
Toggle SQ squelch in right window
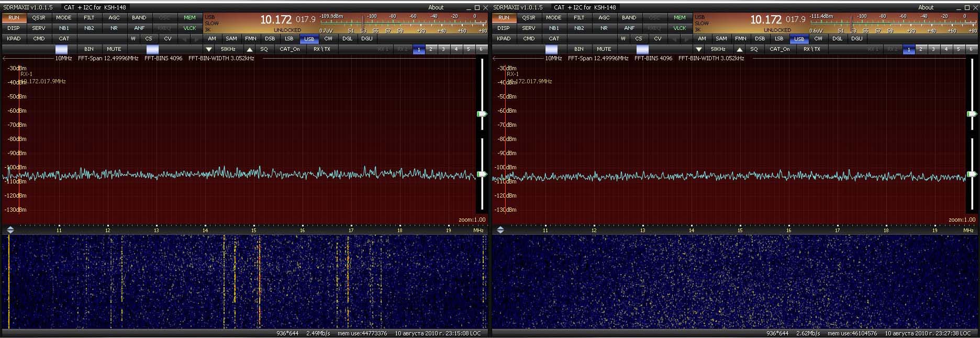point(754,49)
